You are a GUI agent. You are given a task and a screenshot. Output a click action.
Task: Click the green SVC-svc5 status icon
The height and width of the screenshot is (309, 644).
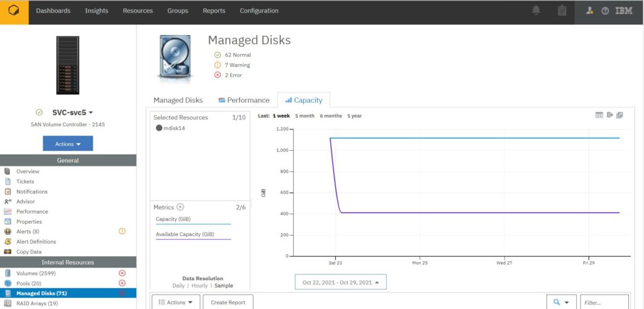click(x=40, y=112)
